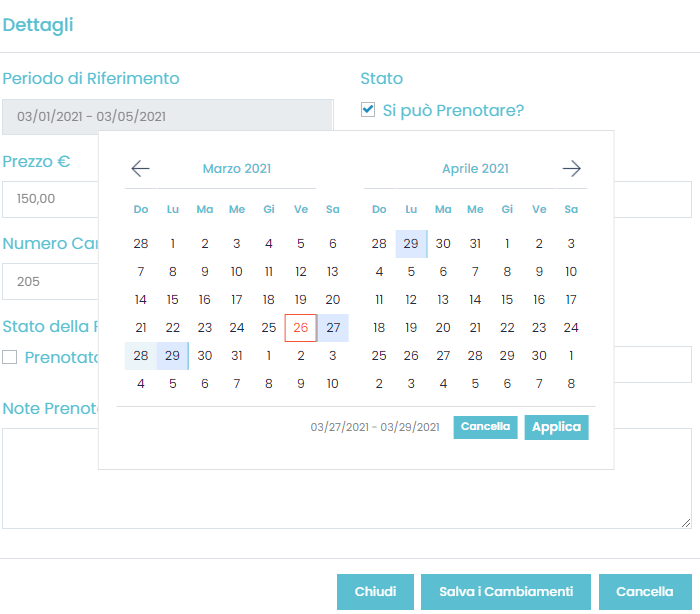Click Cancella inside the calendar popup
Viewport: 700px width, 614px height.
[x=485, y=427]
